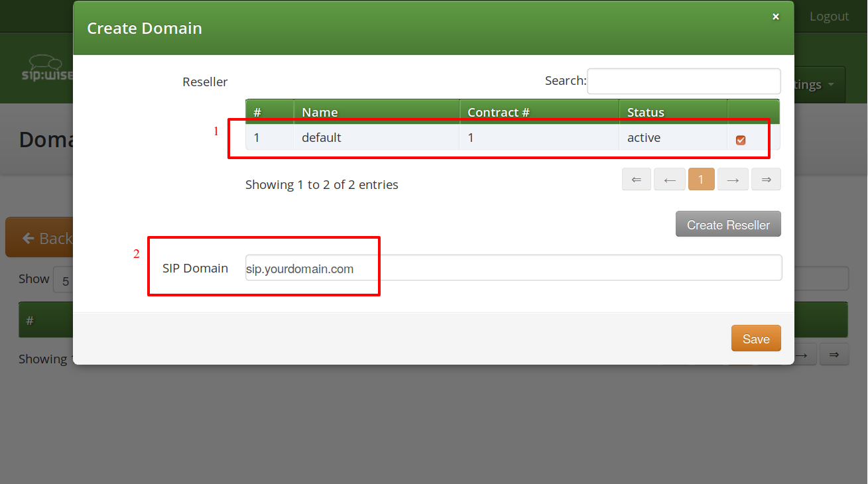Open the Settings dropdown menu
This screenshot has height=484, width=868.
coord(810,84)
